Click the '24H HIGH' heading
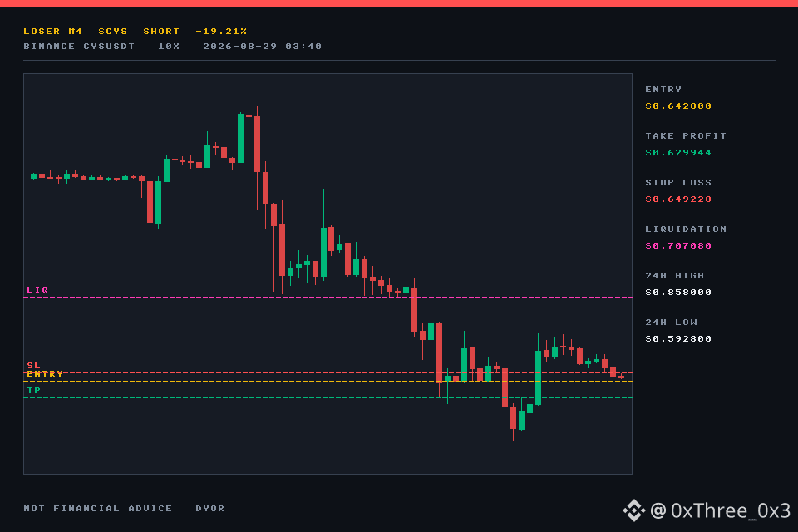This screenshot has height=532, width=798. (x=674, y=275)
